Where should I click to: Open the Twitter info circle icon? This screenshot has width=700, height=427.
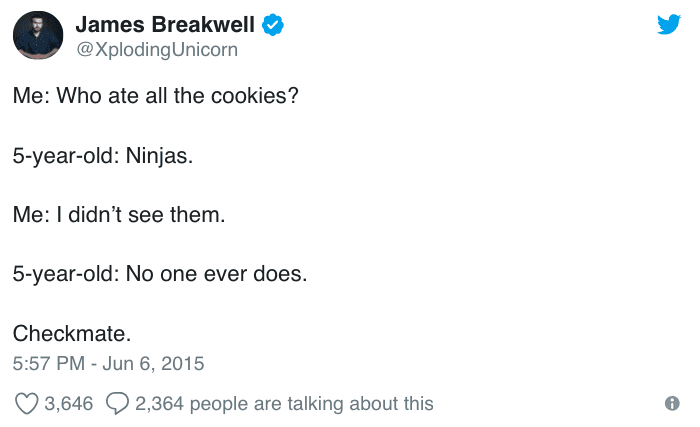coord(672,403)
